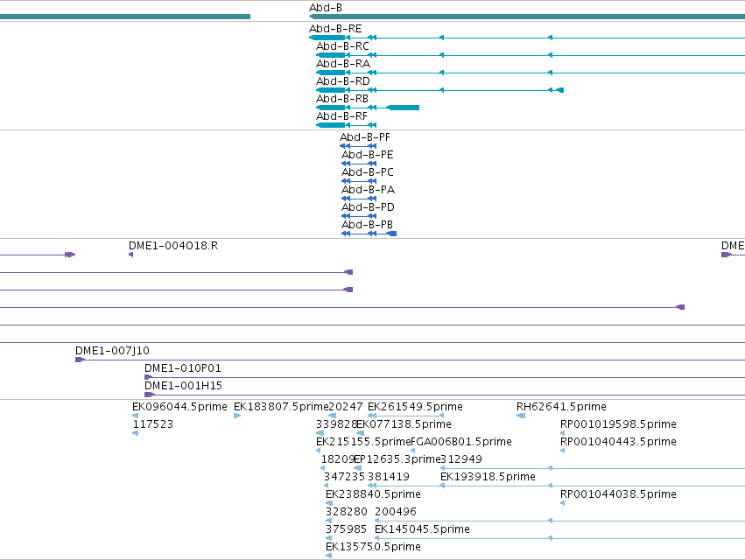The height and width of the screenshot is (560, 745).
Task: Open the EK077138.5prime EST
Action: tap(404, 424)
